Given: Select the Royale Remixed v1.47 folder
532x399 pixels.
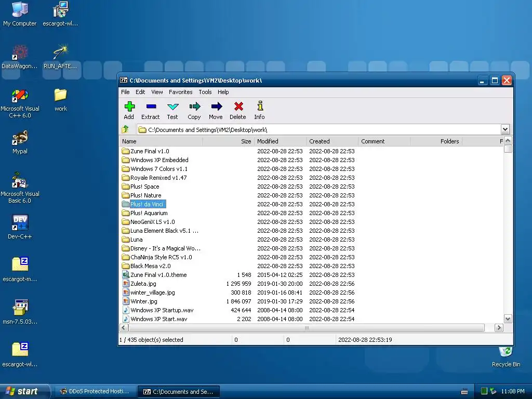Looking at the screenshot, I should (154, 178).
